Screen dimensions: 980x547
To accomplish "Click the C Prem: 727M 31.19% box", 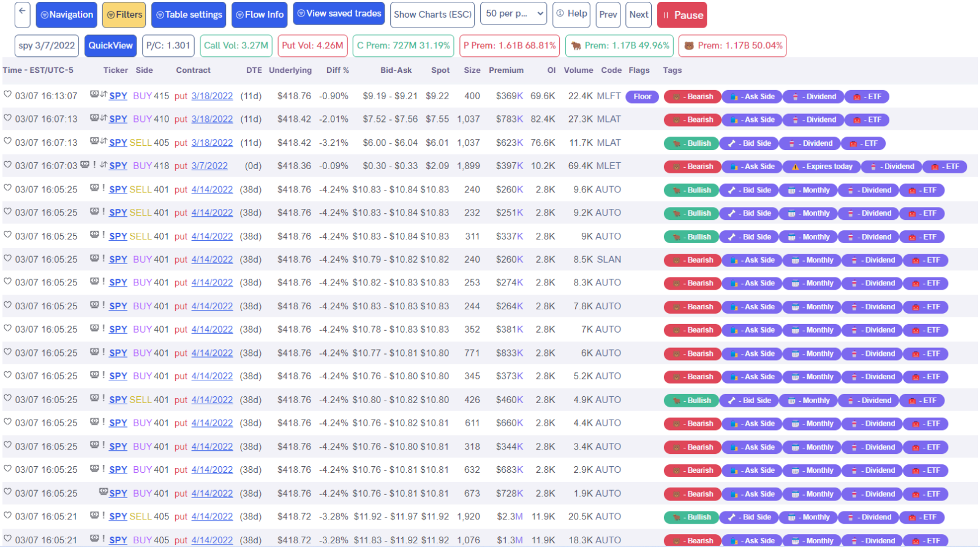I will pos(403,45).
